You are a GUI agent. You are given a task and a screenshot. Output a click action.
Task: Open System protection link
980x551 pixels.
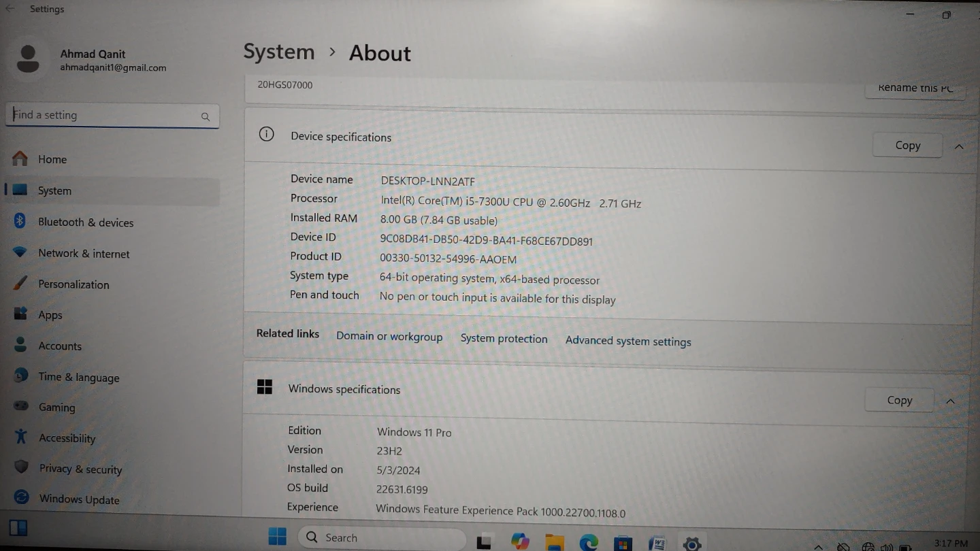coord(504,339)
